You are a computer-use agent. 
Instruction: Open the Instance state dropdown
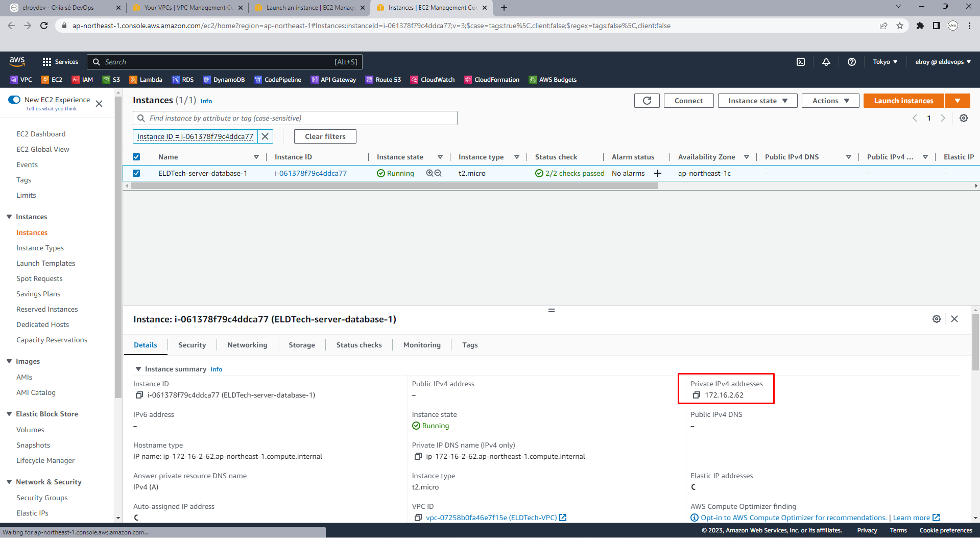[x=758, y=101]
